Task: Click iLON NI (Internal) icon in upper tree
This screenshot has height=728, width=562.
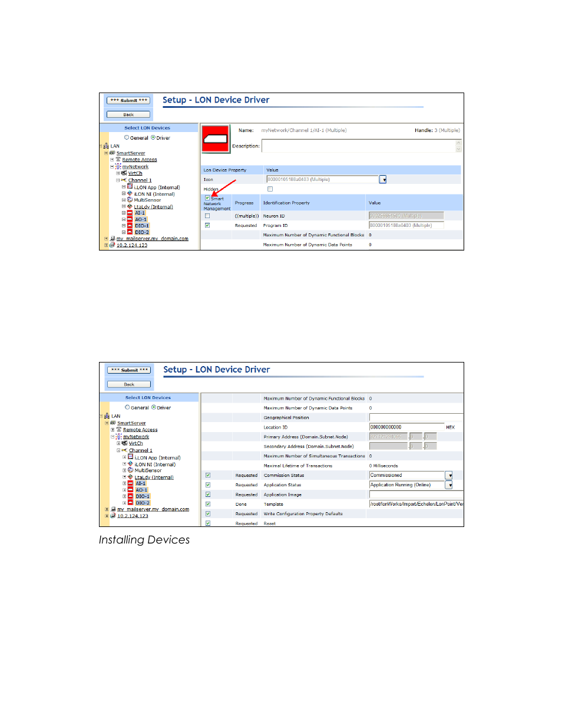Action: click(x=130, y=193)
